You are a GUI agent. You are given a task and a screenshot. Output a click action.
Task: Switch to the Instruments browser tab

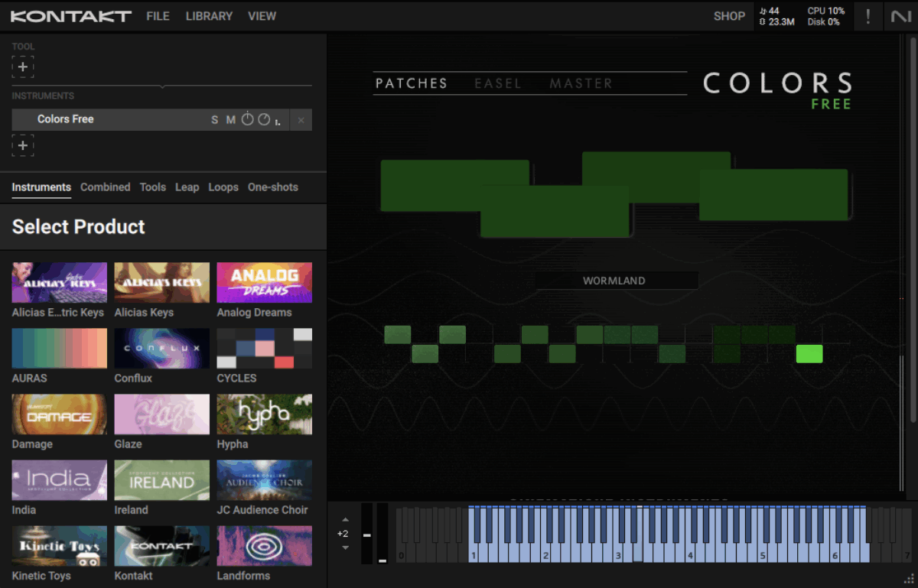coord(41,187)
